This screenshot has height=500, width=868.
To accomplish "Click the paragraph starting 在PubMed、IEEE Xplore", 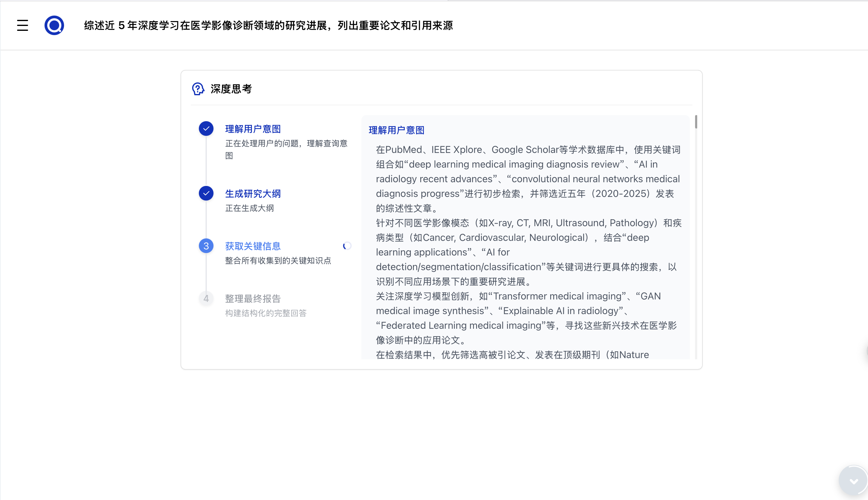I will click(528, 179).
